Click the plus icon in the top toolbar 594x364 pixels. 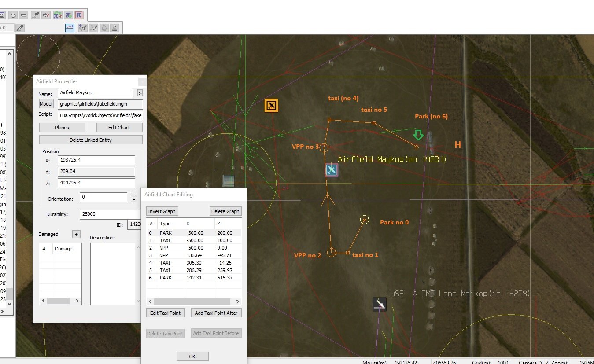[x=13, y=15]
